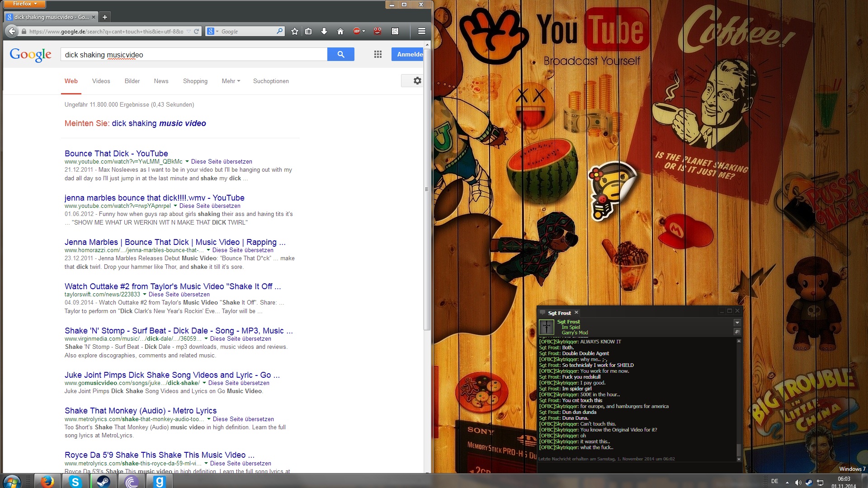The height and width of the screenshot is (488, 868).
Task: Open Skype from the taskbar
Action: [75, 482]
